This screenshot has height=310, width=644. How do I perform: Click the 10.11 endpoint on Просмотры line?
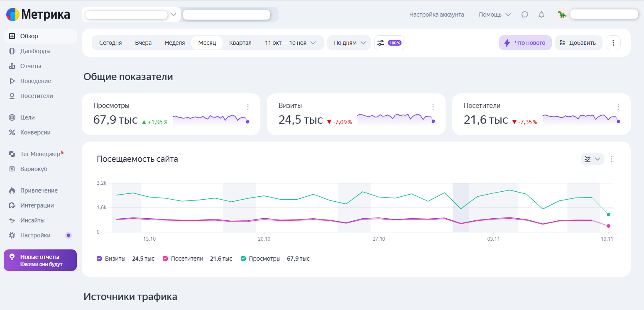(608, 215)
